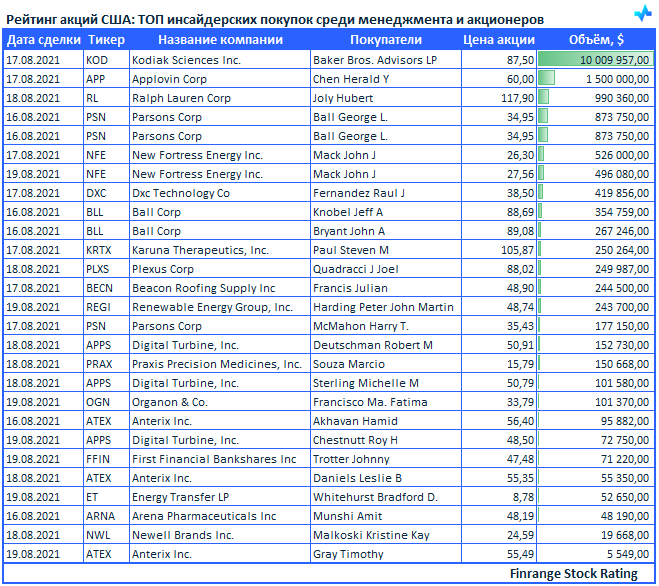Click the 'Sterling Michelle M' cell
Viewport: 659px width, 586px height.
point(386,383)
